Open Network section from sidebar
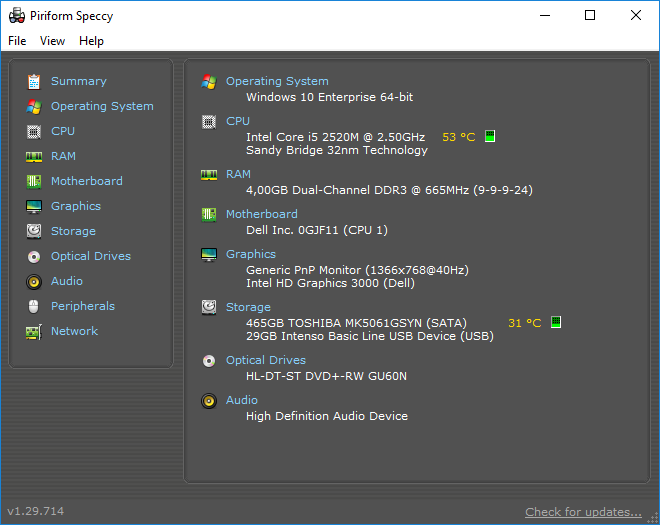Viewport: 660px width, 525px height. click(75, 331)
